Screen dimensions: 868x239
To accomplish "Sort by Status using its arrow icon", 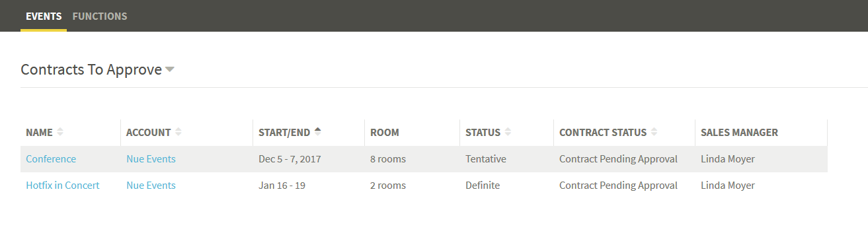I will pyautogui.click(x=508, y=132).
